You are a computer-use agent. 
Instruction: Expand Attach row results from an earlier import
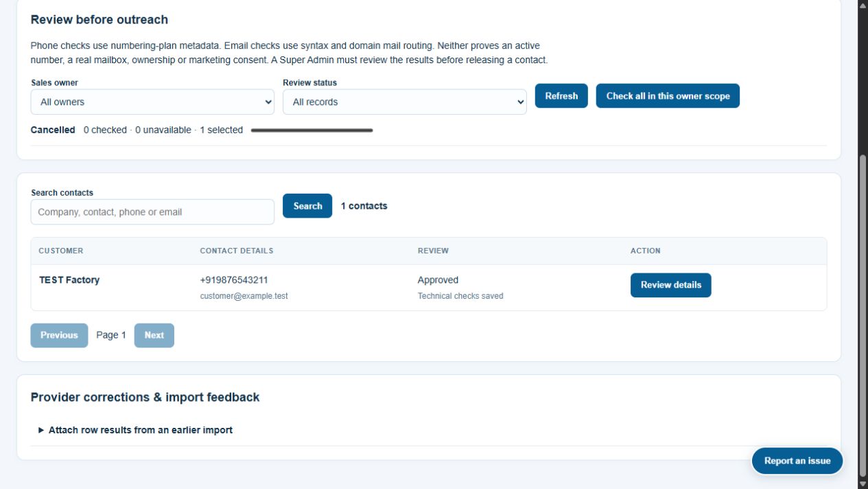[x=136, y=430]
